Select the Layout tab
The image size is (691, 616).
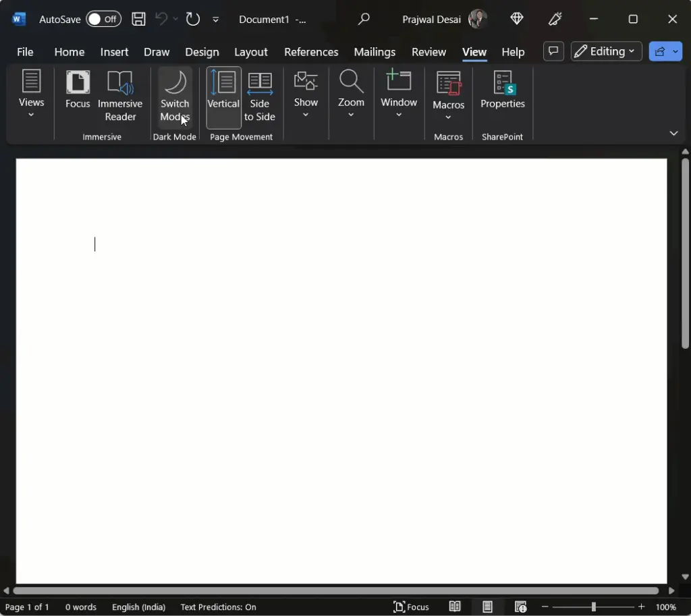click(251, 52)
